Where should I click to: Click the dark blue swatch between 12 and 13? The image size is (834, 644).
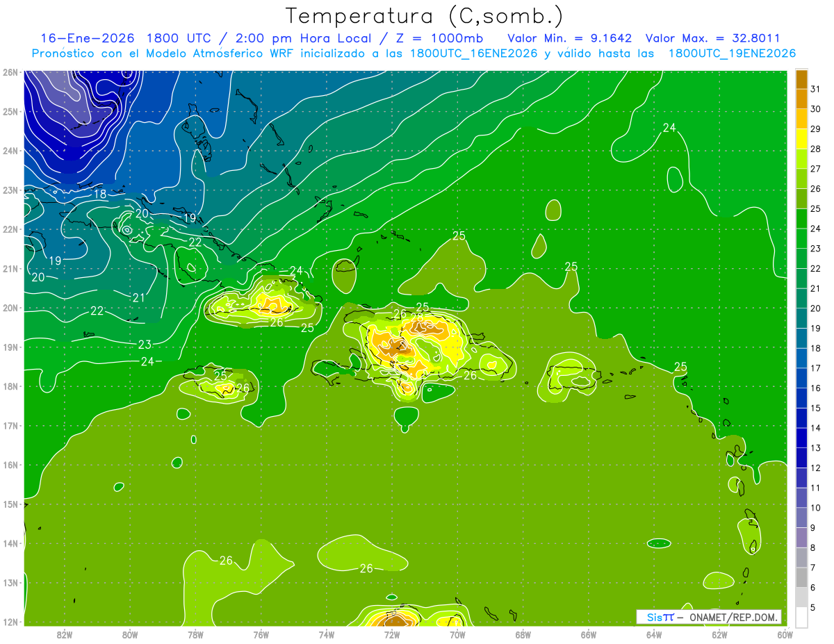click(x=801, y=458)
